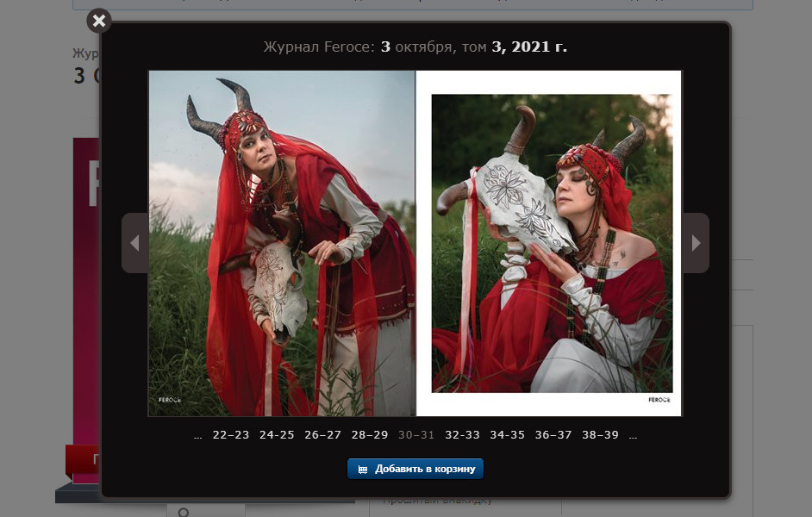Viewport: 812px width, 517px height.
Task: Click the left page photo of standing woman
Action: click(x=282, y=243)
